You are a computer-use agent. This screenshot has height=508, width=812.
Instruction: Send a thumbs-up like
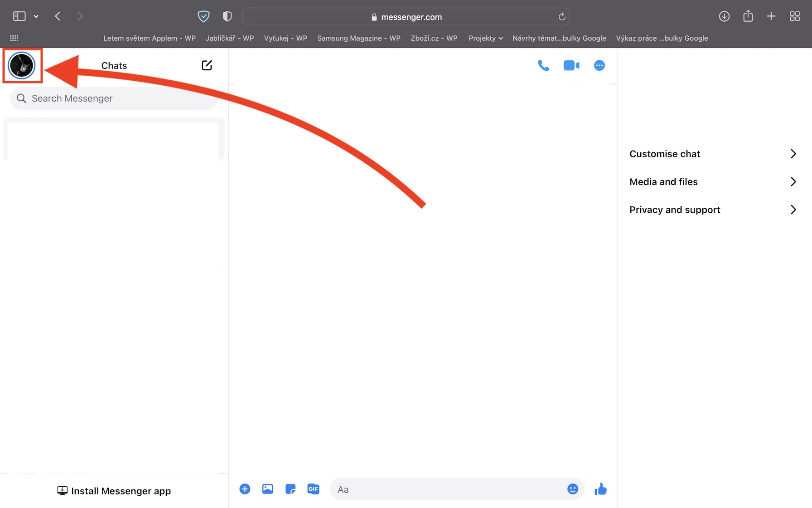[600, 489]
